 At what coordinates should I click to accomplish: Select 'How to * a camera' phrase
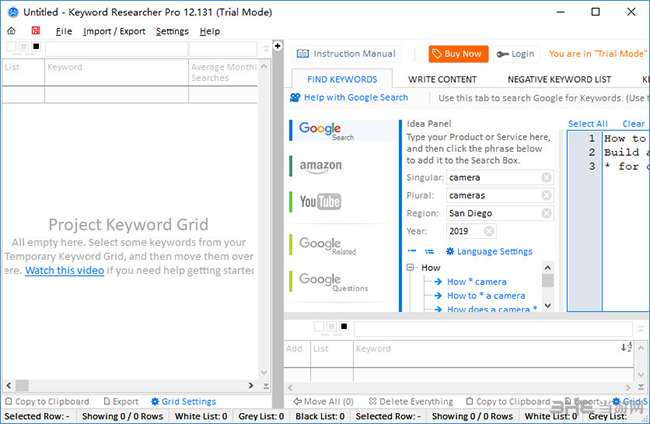coord(486,296)
